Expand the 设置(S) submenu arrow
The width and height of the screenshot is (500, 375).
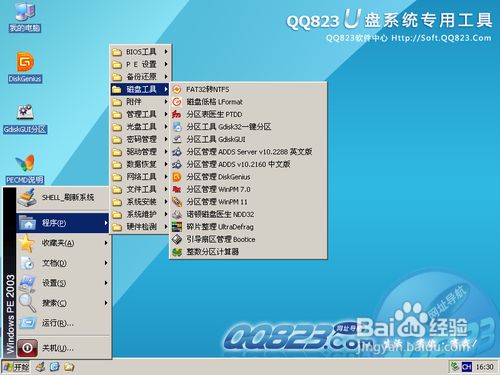(x=106, y=283)
